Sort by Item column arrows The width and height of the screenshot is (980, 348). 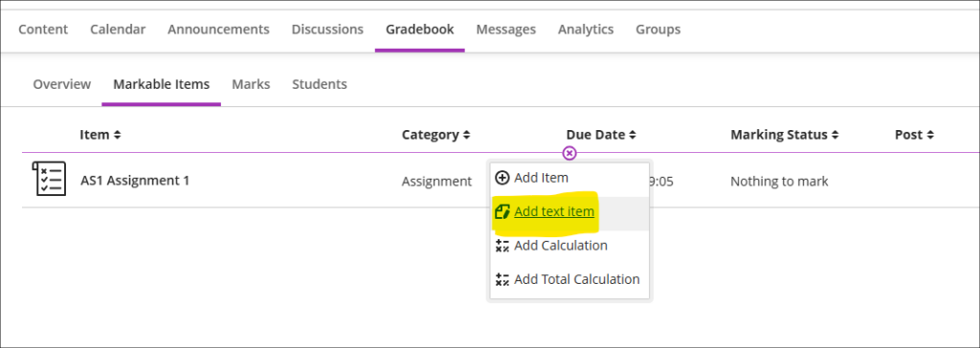click(117, 135)
